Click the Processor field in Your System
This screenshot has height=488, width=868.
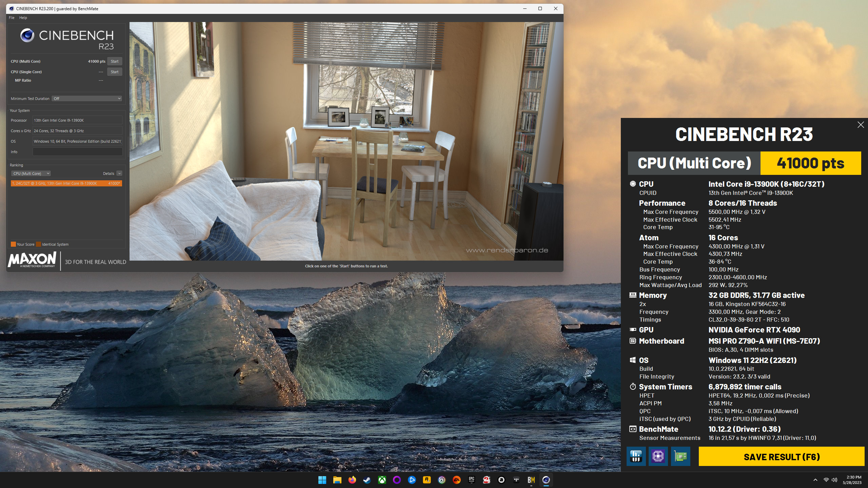pyautogui.click(x=77, y=120)
